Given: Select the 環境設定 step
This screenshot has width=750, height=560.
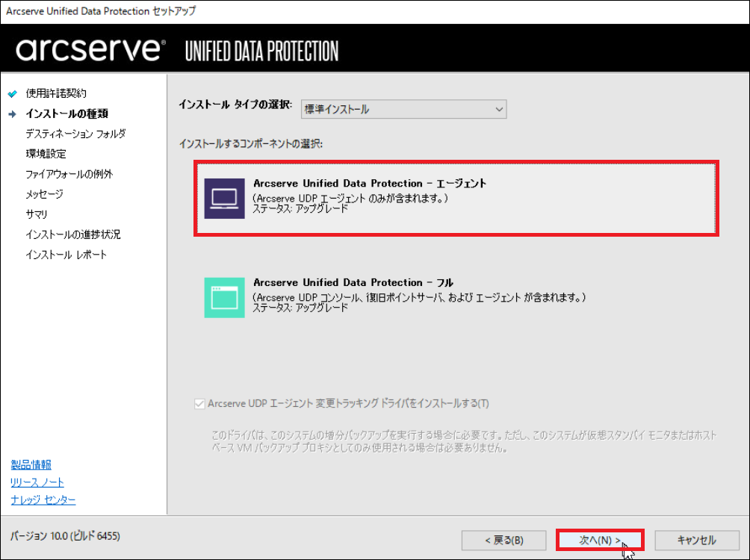Looking at the screenshot, I should pos(46,154).
